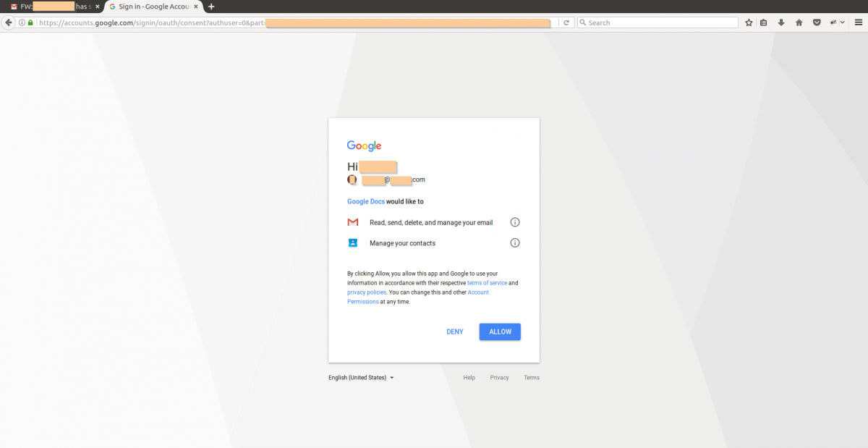Bookmark this page with the star icon

749,22
